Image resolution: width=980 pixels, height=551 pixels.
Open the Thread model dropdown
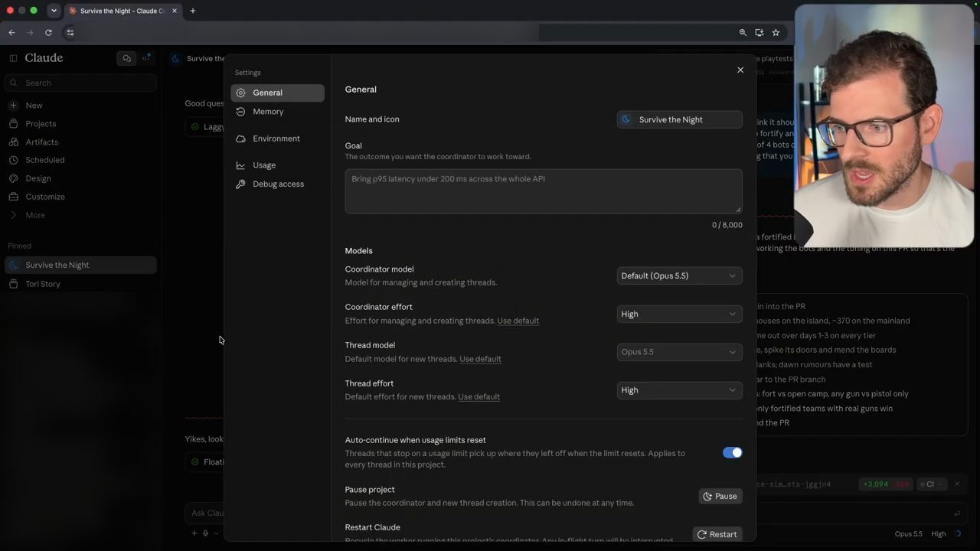(680, 352)
